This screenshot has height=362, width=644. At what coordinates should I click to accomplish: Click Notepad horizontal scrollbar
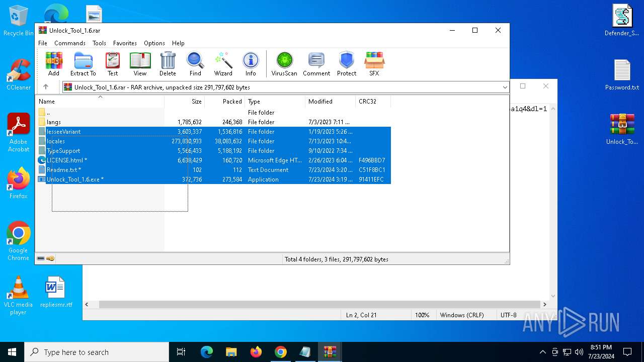319,304
